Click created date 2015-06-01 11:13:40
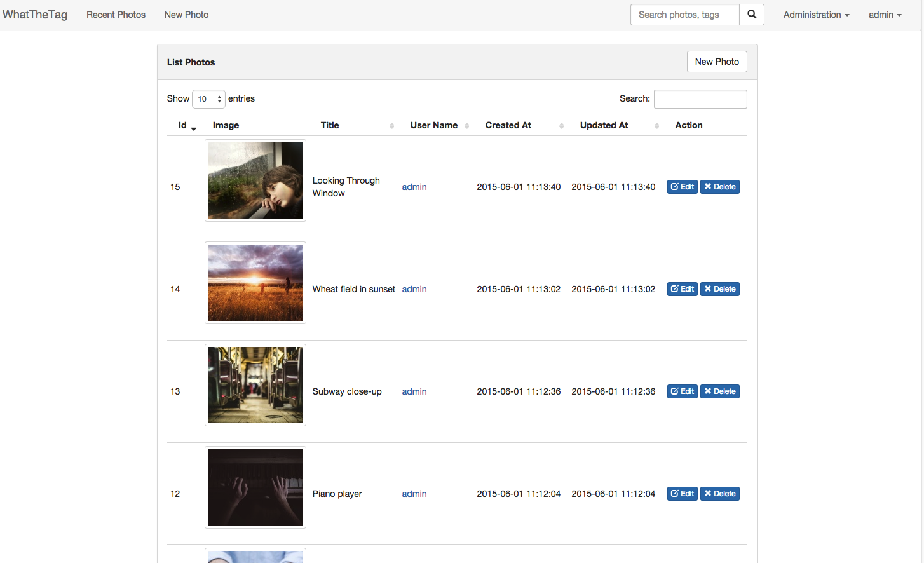The width and height of the screenshot is (924, 563). tap(519, 187)
